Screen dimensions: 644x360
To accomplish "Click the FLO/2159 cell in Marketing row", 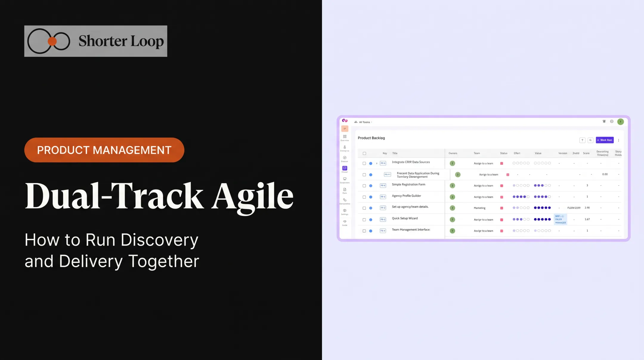I will (574, 208).
